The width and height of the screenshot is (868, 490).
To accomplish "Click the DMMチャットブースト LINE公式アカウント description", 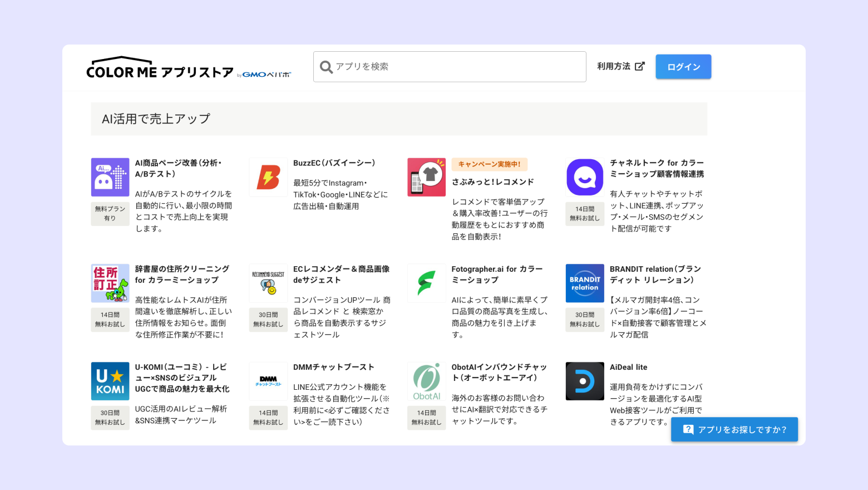I will click(x=342, y=404).
